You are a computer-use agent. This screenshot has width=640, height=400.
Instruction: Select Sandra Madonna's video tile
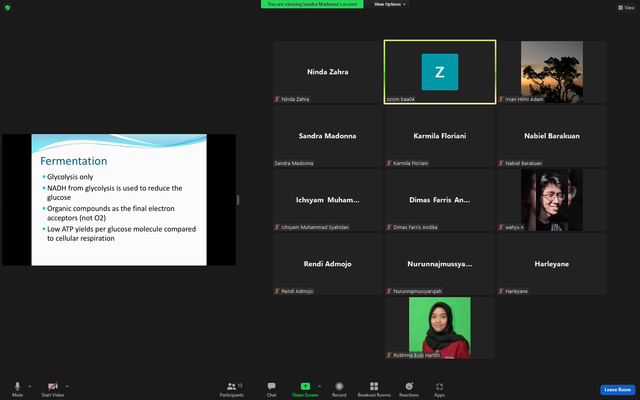point(327,136)
